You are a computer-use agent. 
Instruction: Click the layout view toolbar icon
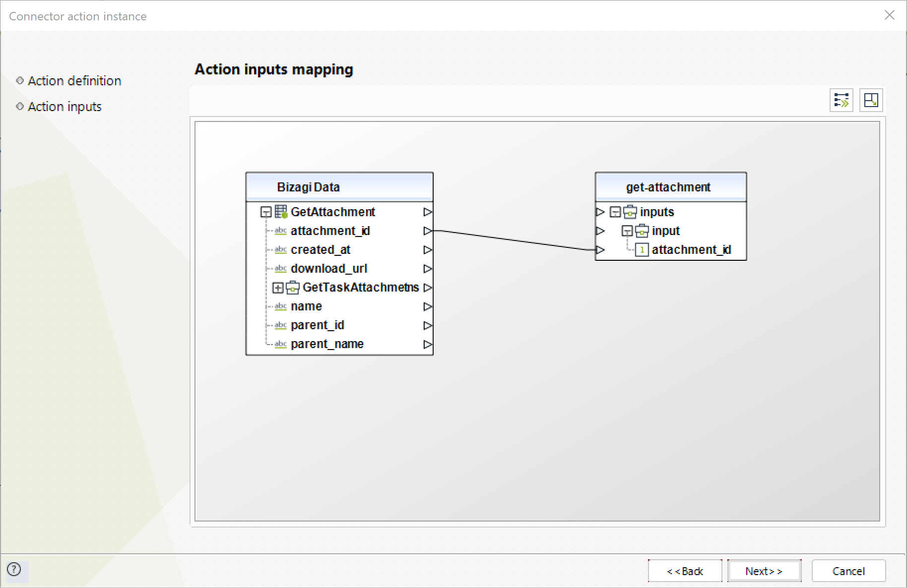click(x=871, y=100)
